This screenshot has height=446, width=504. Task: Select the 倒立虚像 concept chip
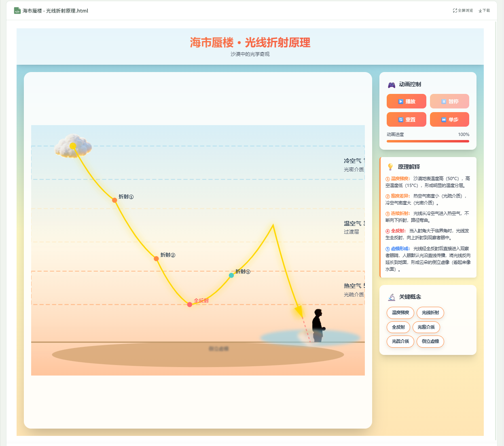tap(430, 341)
